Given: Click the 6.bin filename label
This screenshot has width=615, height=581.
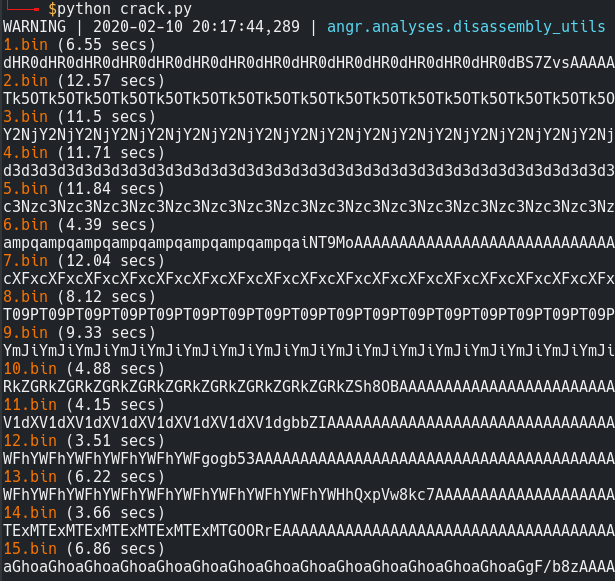Looking at the screenshot, I should coord(25,225).
